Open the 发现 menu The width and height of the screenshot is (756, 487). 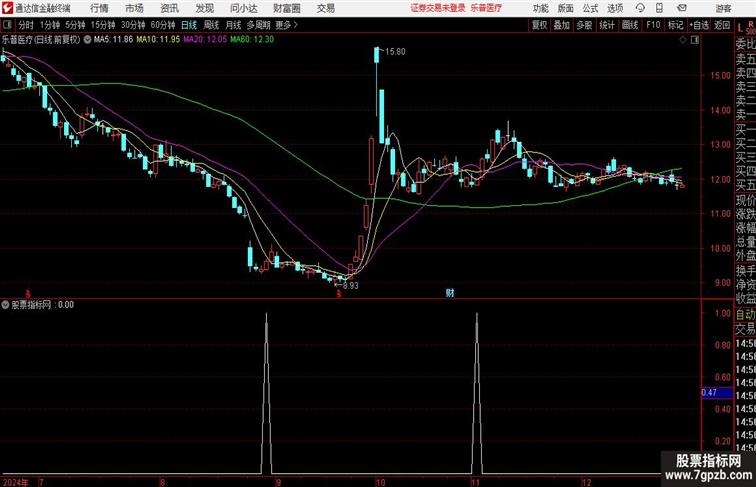(204, 8)
